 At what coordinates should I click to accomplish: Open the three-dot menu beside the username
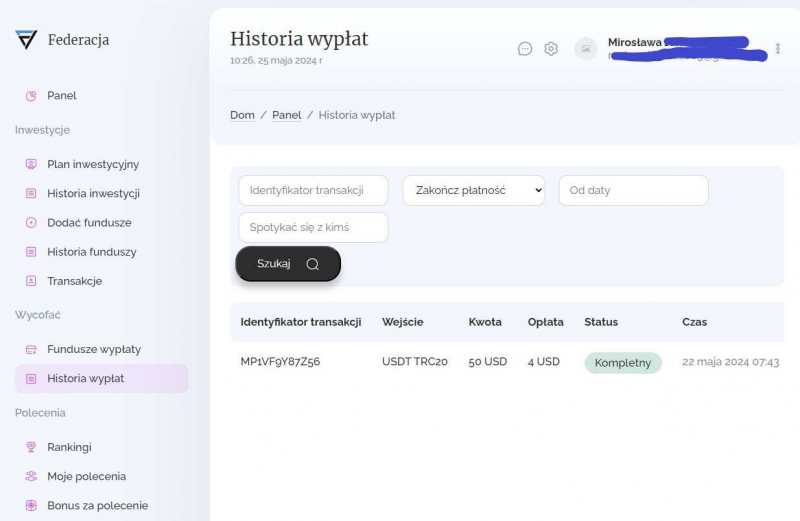point(778,48)
